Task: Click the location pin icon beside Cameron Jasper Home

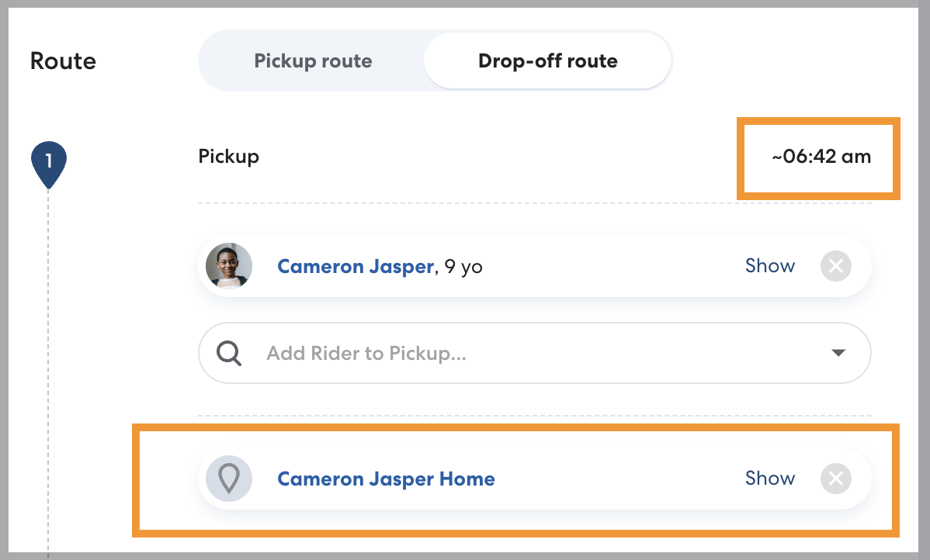Action: [229, 479]
